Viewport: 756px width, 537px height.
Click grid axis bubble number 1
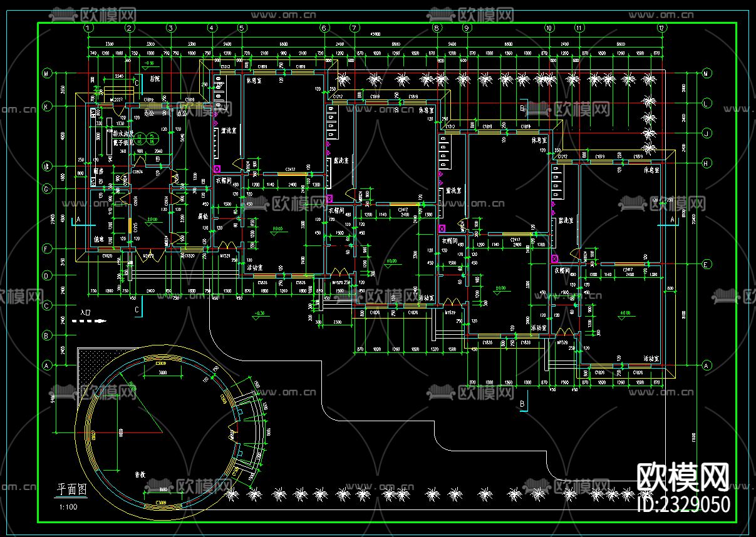(x=88, y=28)
